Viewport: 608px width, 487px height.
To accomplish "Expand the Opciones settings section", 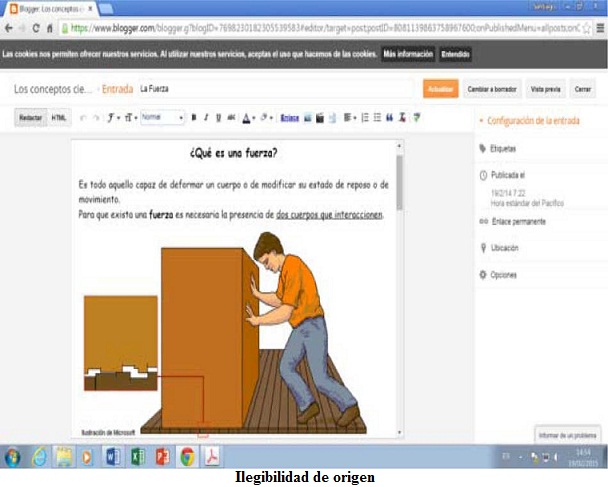I will [x=502, y=274].
